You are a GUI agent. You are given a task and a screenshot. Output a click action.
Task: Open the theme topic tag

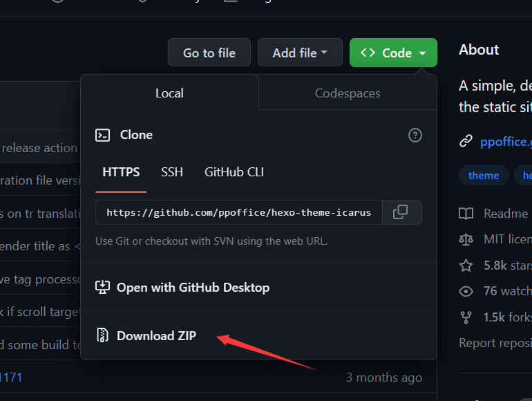click(484, 175)
